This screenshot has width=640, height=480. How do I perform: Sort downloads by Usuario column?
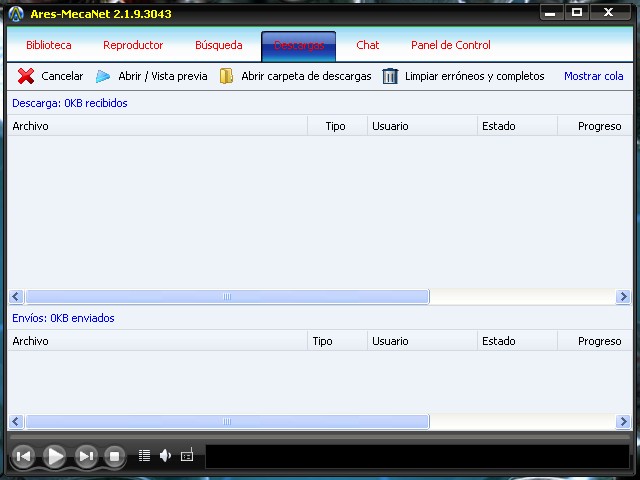point(422,126)
